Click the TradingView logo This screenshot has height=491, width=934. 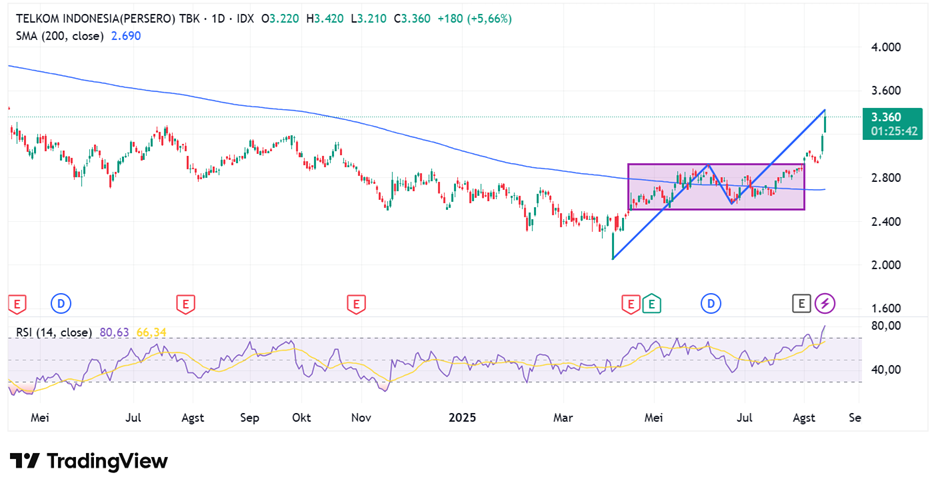coord(89,461)
